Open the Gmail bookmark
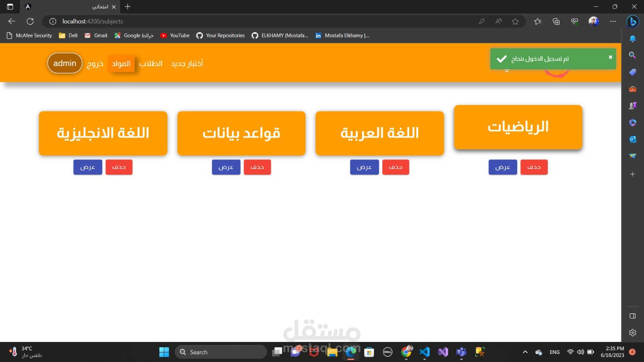This screenshot has width=644, height=362. 96,35
